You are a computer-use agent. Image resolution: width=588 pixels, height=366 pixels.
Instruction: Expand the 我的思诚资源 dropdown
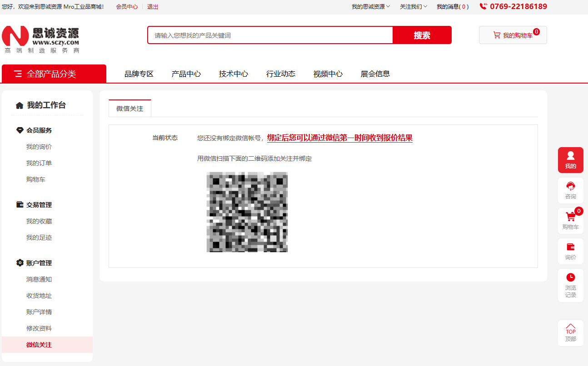370,7
